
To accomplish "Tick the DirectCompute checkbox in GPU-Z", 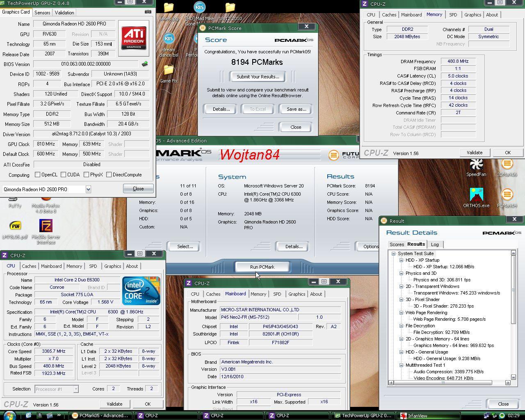I will [x=109, y=175].
